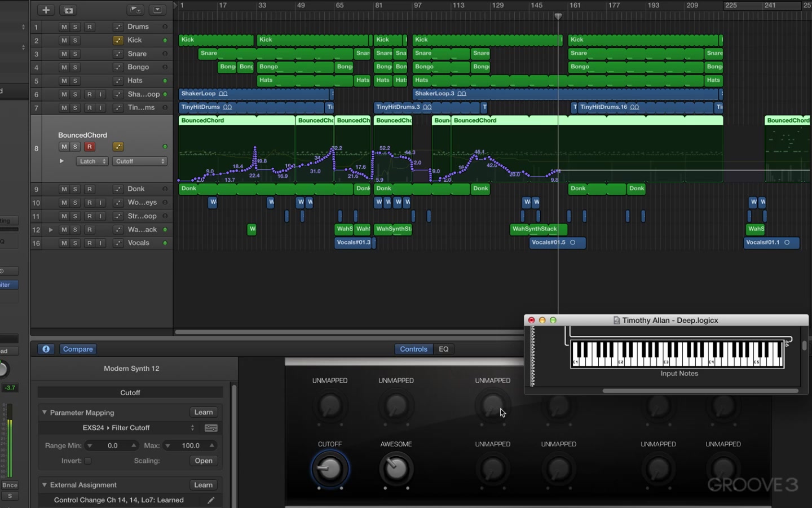Select the Controls tab
Screen dimensions: 812x508
click(413, 349)
